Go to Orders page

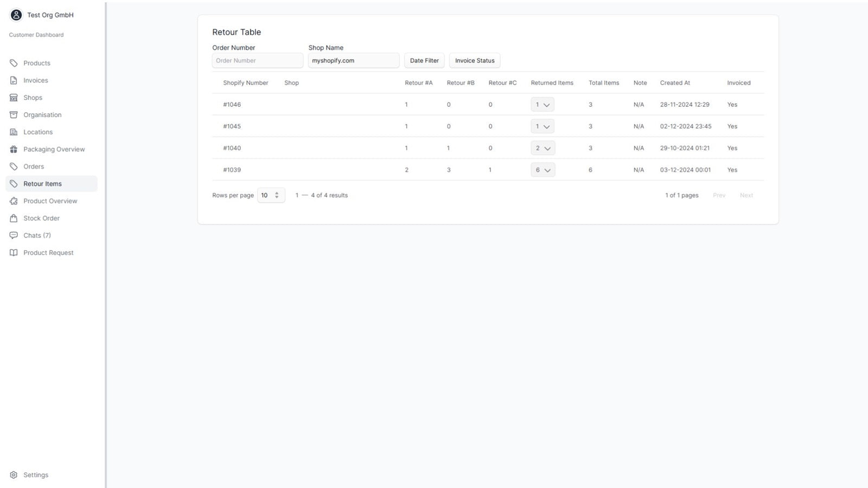pyautogui.click(x=52, y=166)
